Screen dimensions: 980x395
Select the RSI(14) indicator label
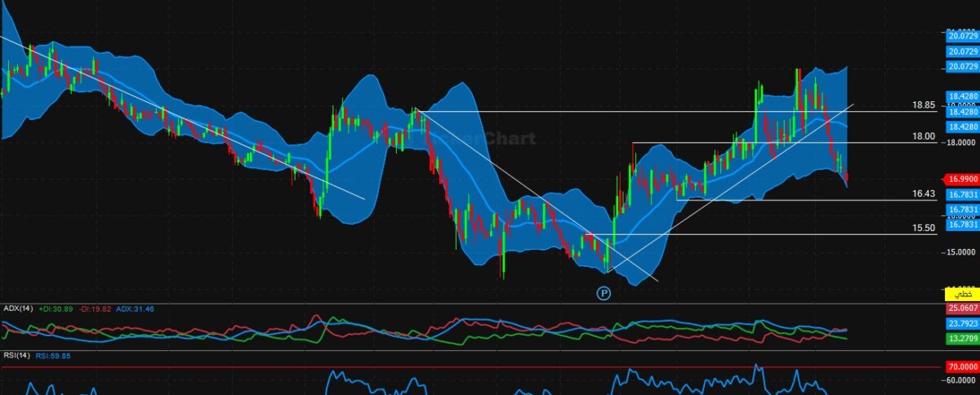coord(18,355)
